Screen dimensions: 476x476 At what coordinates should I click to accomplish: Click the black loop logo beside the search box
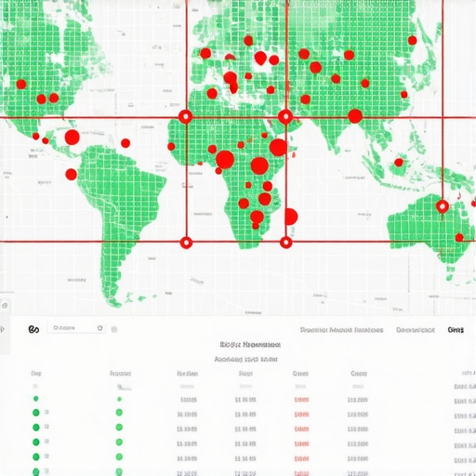pos(33,329)
